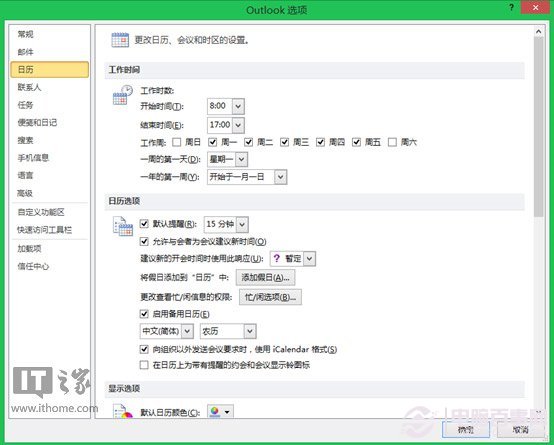Uncheck the 周一 work week checkbox
554x445 pixels.
pos(212,142)
